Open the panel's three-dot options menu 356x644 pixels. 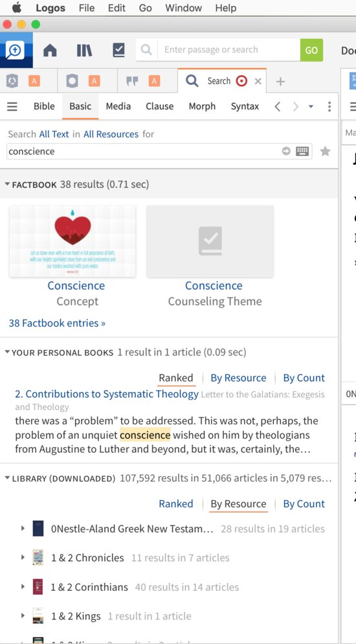click(x=329, y=107)
